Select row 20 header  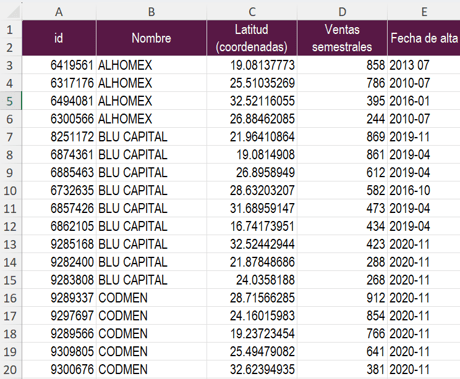(x=11, y=370)
